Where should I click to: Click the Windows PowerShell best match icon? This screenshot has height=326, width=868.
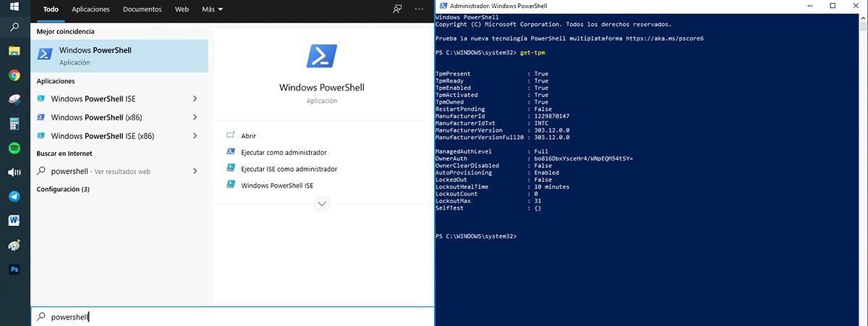tap(45, 55)
